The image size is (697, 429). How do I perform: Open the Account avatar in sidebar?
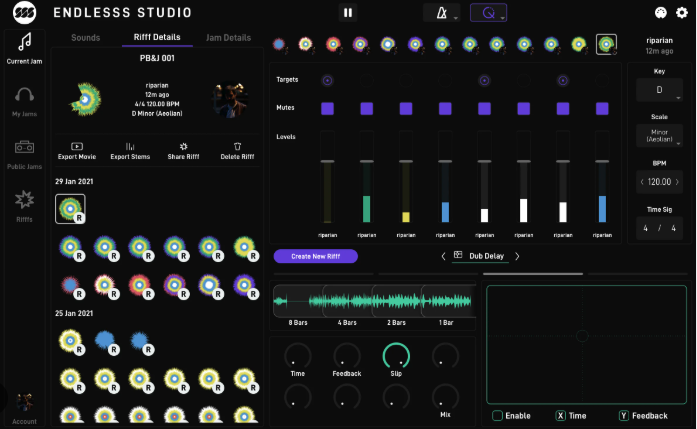[24, 404]
